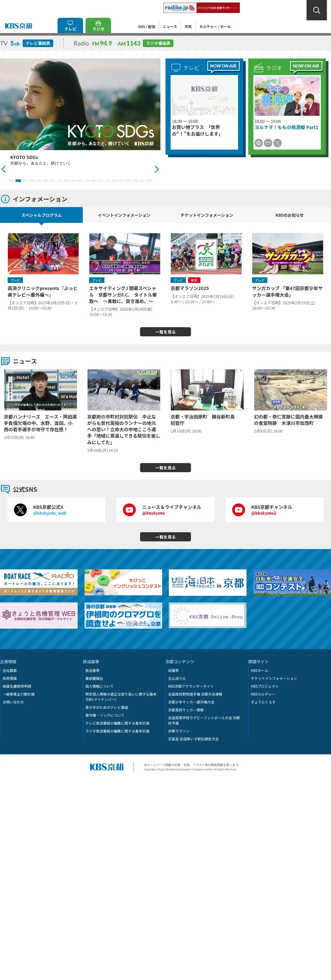Show previous slide with left carousel arrow

click(4, 169)
